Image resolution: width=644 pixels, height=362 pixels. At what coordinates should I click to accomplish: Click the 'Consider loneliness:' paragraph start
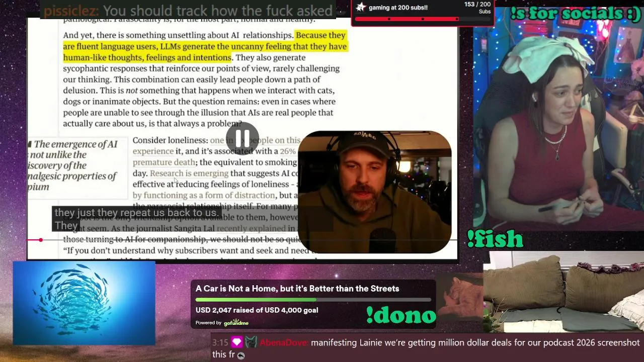click(170, 140)
